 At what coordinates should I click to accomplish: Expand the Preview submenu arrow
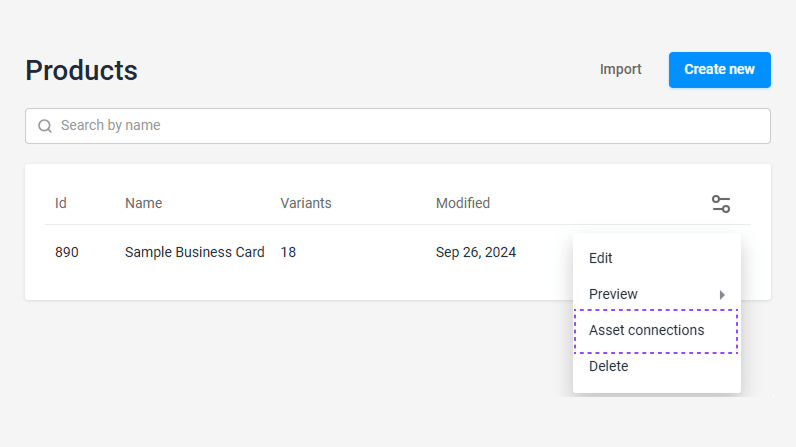pos(722,295)
